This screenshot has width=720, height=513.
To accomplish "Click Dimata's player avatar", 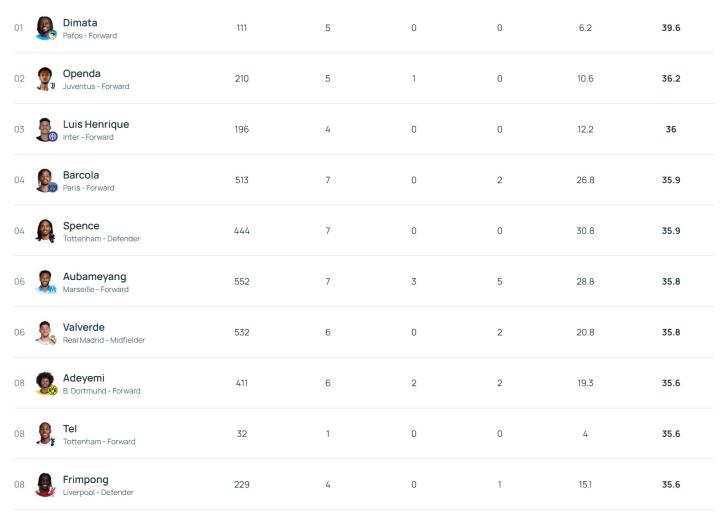I will [x=45, y=28].
